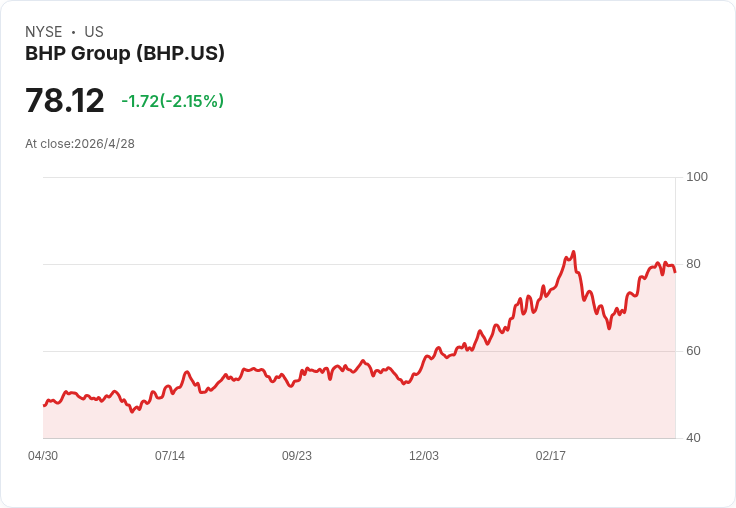
Task: Select the 04/30 date axis label
Action: pyautogui.click(x=43, y=456)
